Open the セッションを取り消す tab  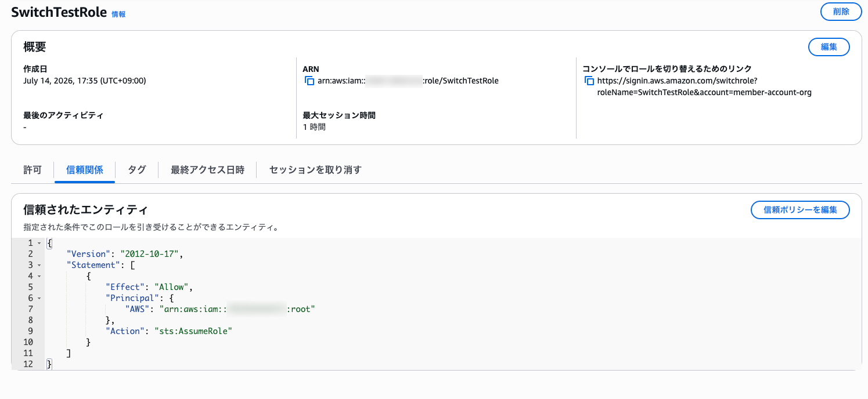pyautogui.click(x=315, y=170)
